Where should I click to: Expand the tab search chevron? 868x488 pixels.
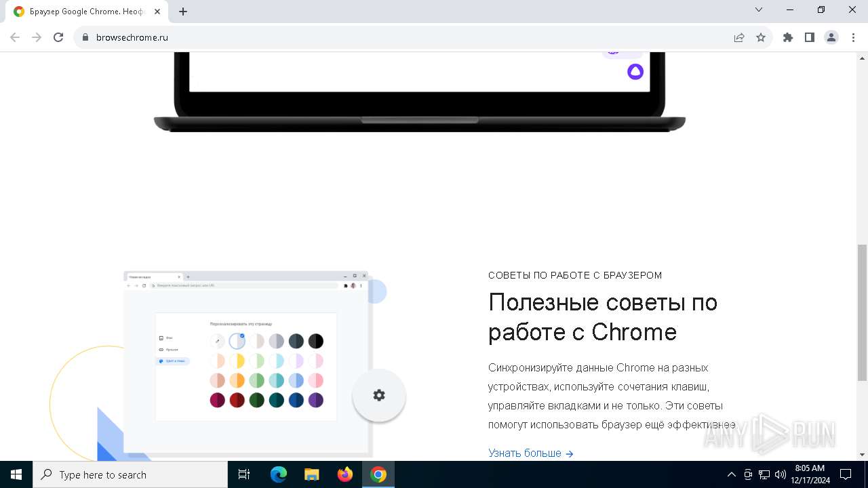(759, 9)
